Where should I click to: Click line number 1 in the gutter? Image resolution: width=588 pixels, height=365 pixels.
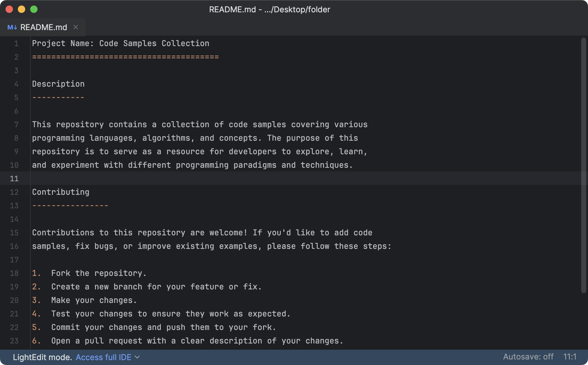coord(16,44)
